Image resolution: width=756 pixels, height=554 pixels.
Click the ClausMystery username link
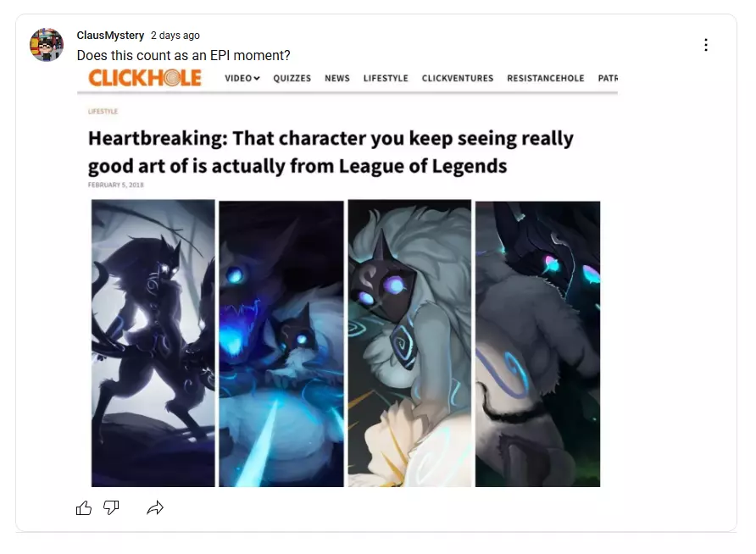[x=110, y=36]
